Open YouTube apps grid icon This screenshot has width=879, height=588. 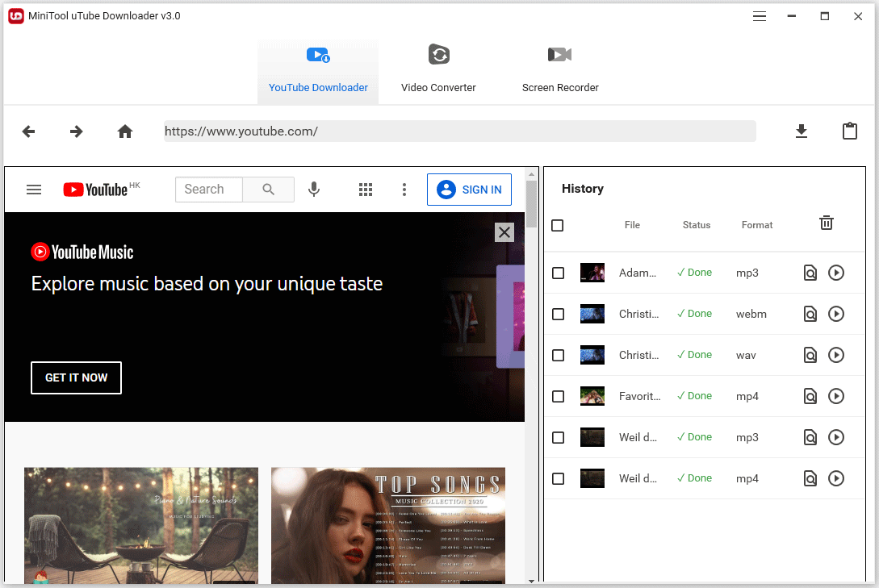tap(366, 190)
